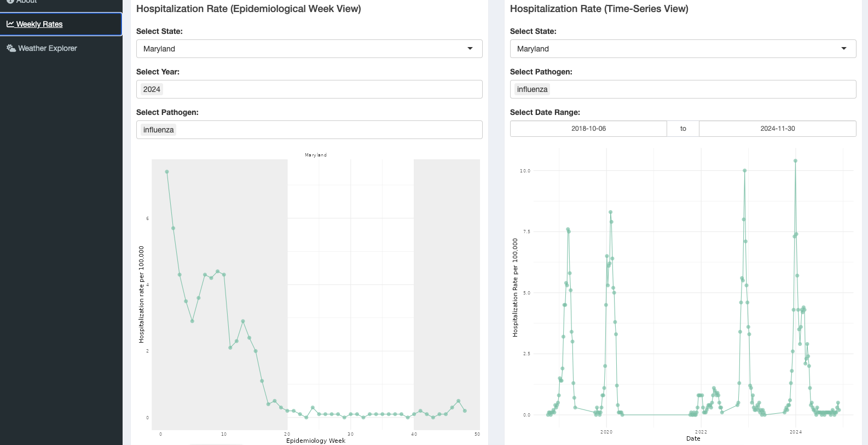Open the About page in sidebar
The image size is (868, 445).
(26, 2)
